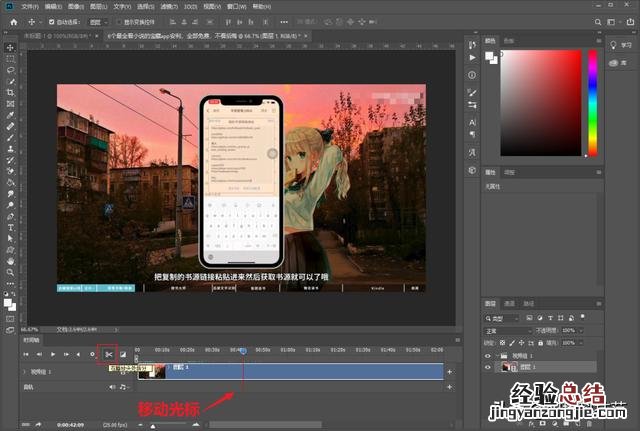Click the scissors split-at-playhead icon
640x431 pixels.
point(108,354)
